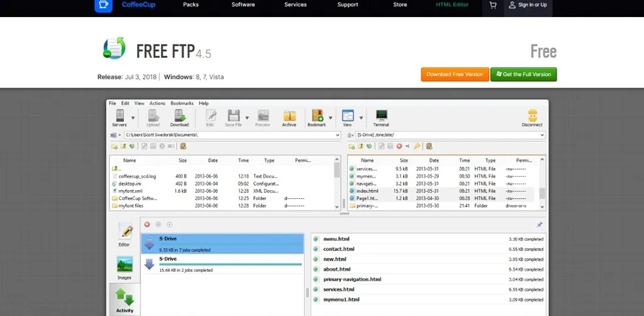Click the Save File floppy icon
644x316 pixels.
pyautogui.click(x=233, y=115)
